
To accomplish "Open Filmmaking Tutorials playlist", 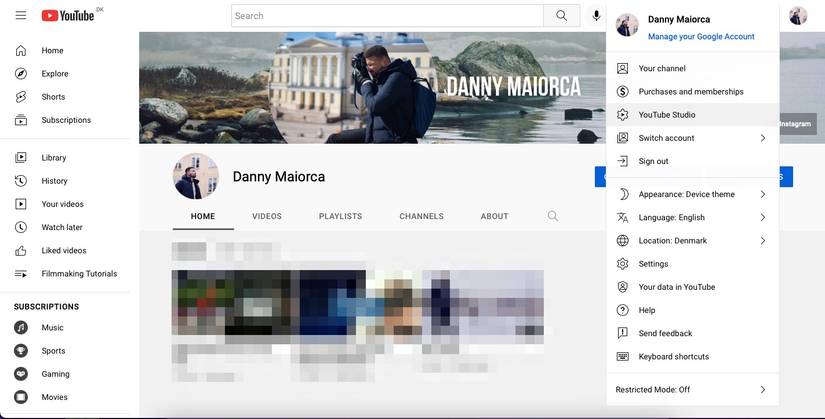I will [65, 273].
